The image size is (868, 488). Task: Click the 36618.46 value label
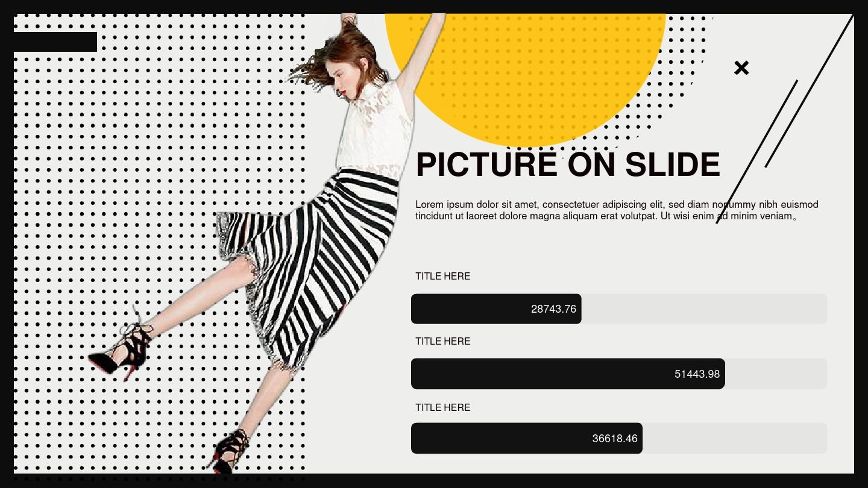[615, 439]
